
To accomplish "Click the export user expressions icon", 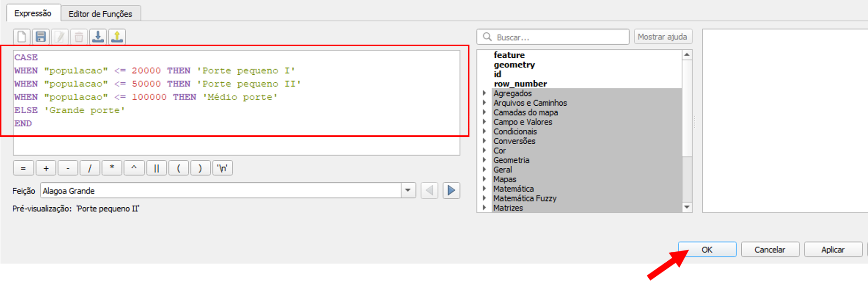I will [117, 37].
